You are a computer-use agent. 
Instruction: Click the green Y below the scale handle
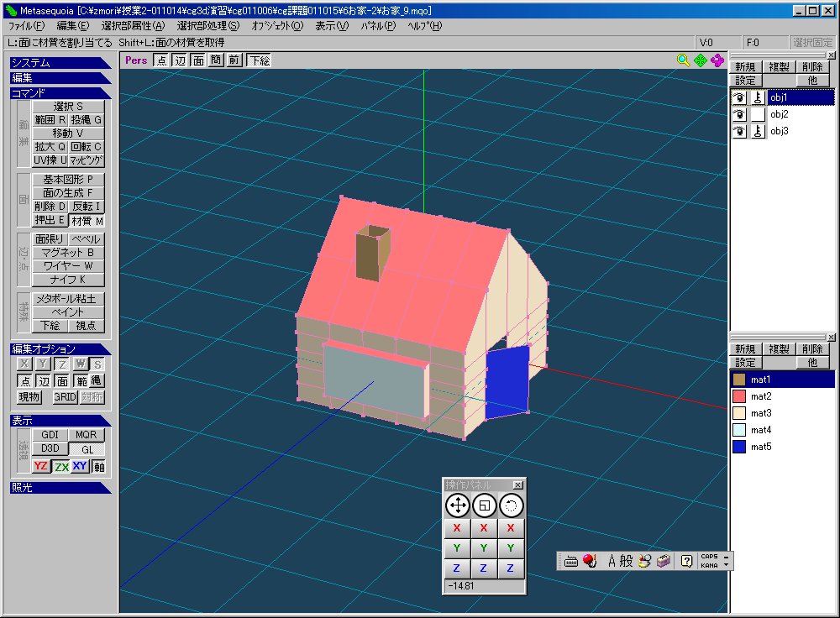(484, 547)
